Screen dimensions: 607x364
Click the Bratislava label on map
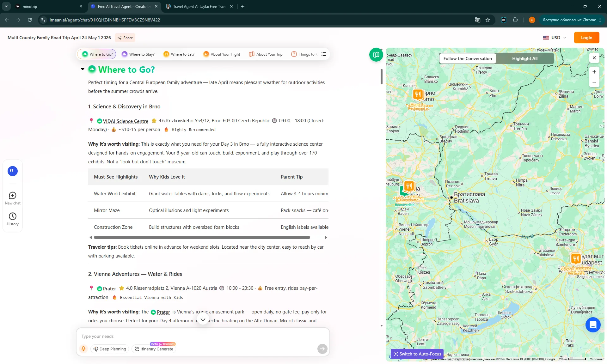tap(469, 197)
